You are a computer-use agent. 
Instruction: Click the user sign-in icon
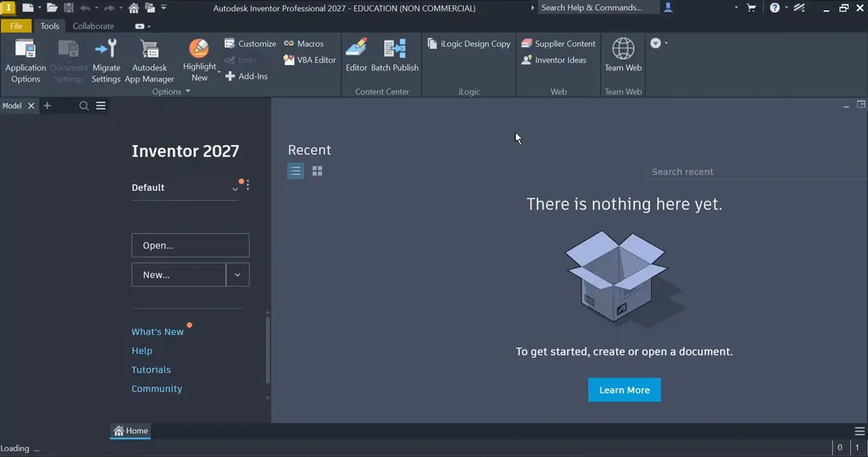pos(668,7)
